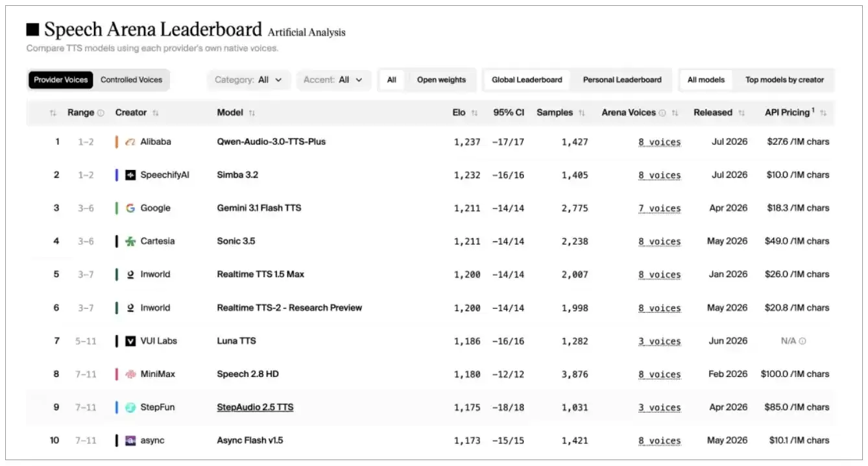Click the Sonic 3.5 model name
Screen dimensions: 868x466
click(x=236, y=241)
